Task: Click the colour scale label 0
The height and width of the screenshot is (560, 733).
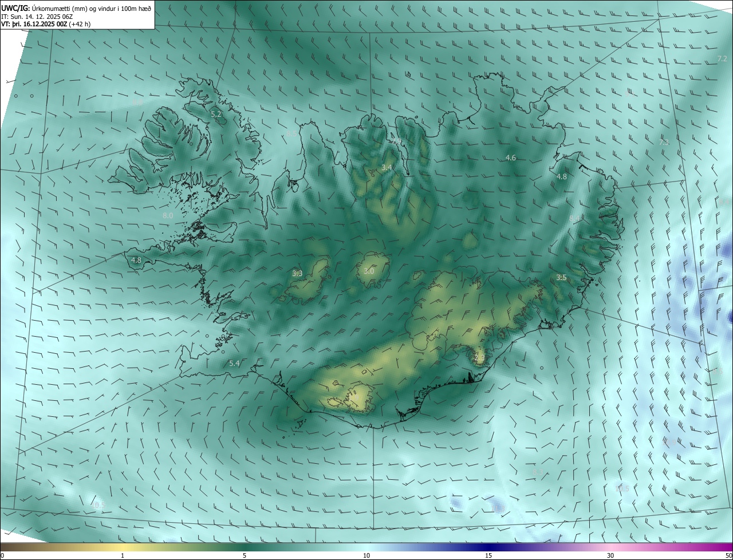Action: tap(2, 555)
